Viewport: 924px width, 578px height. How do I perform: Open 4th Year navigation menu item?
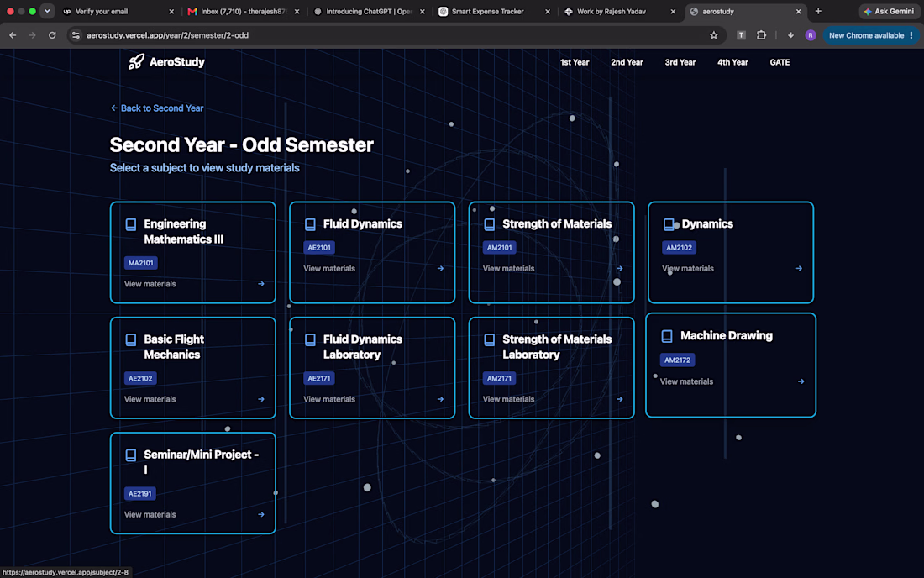(x=732, y=62)
